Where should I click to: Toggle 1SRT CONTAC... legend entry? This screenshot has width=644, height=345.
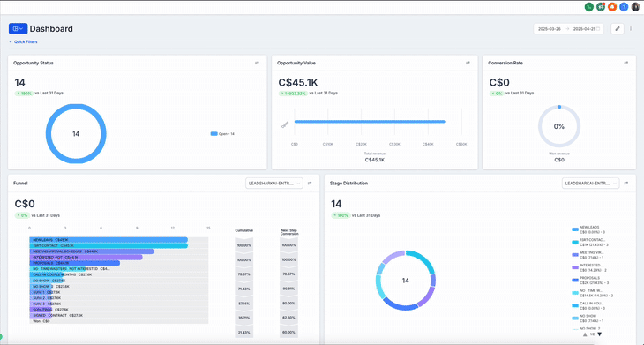(590, 243)
